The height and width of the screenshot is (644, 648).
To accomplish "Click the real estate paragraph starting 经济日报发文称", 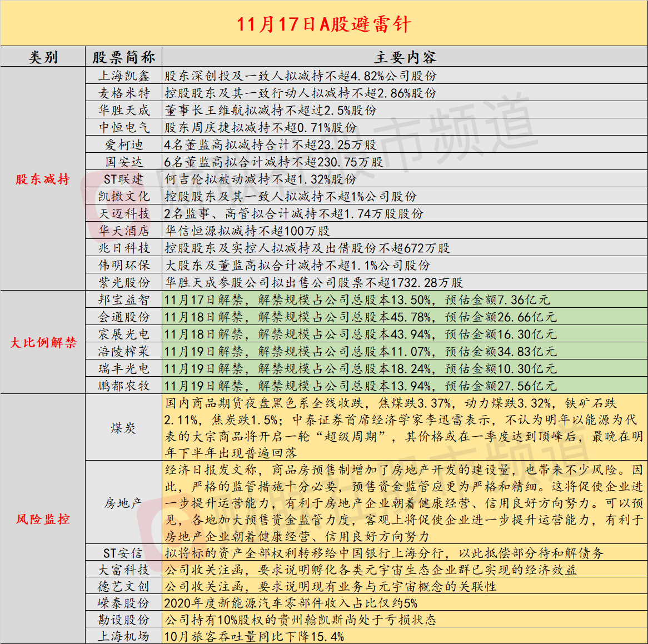I will 404,503.
